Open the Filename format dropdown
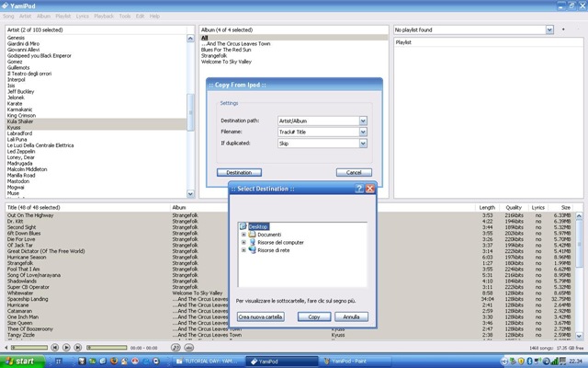This screenshot has height=368, width=588. (363, 132)
